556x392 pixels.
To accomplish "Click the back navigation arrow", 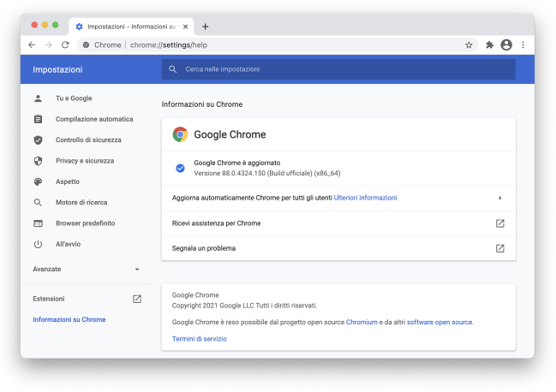I will click(x=32, y=45).
